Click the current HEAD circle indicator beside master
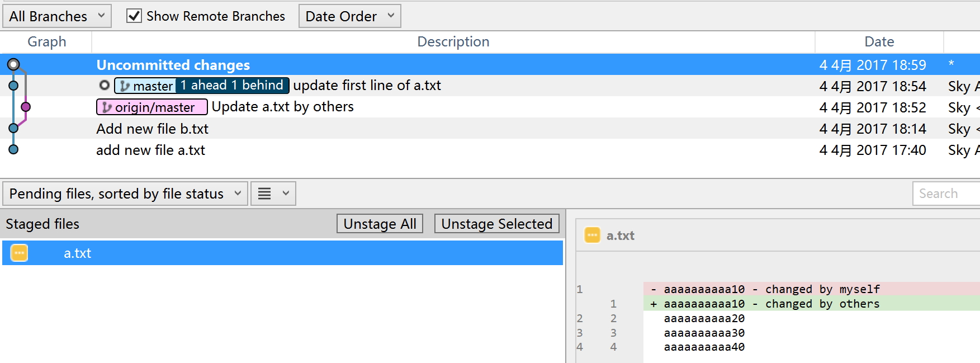Screen dimensions: 980x363 tap(104, 86)
